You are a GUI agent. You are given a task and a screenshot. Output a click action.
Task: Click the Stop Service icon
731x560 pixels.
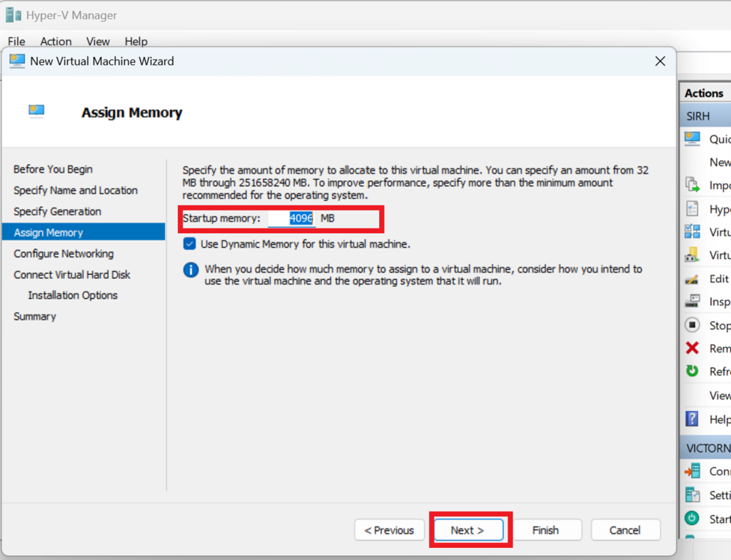click(x=692, y=325)
